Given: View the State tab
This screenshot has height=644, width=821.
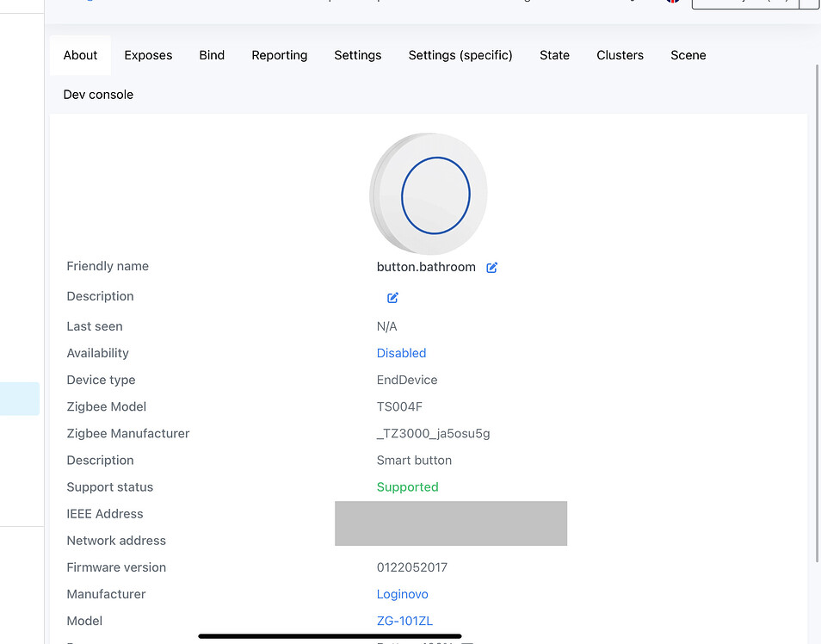Looking at the screenshot, I should (x=554, y=55).
